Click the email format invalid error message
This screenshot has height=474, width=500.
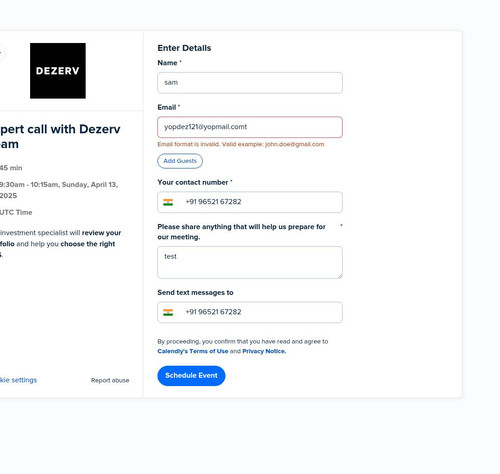tap(241, 144)
